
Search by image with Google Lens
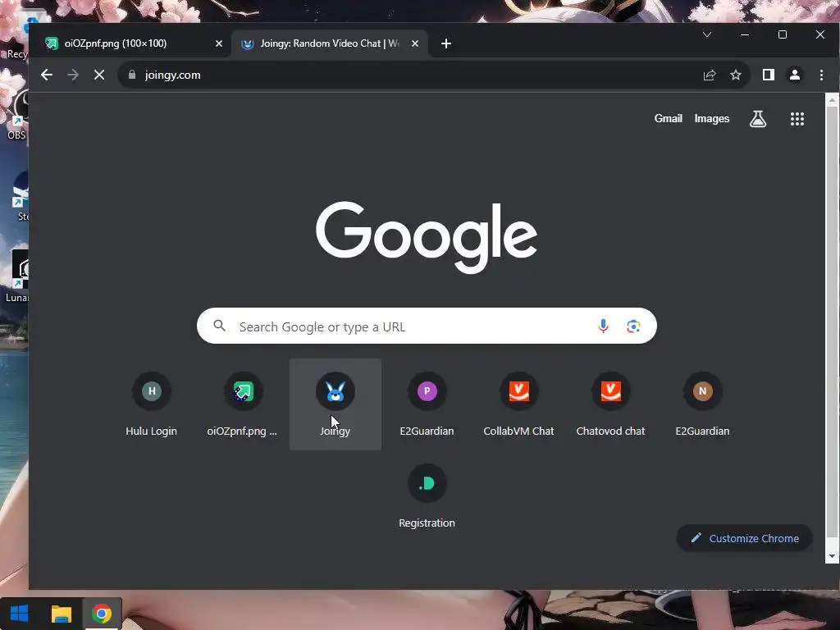coord(633,326)
